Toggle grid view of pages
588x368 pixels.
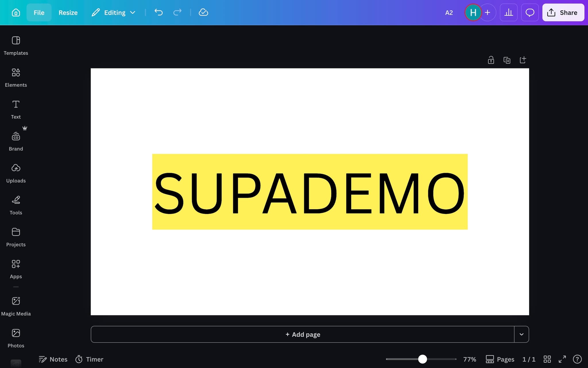pos(547,359)
